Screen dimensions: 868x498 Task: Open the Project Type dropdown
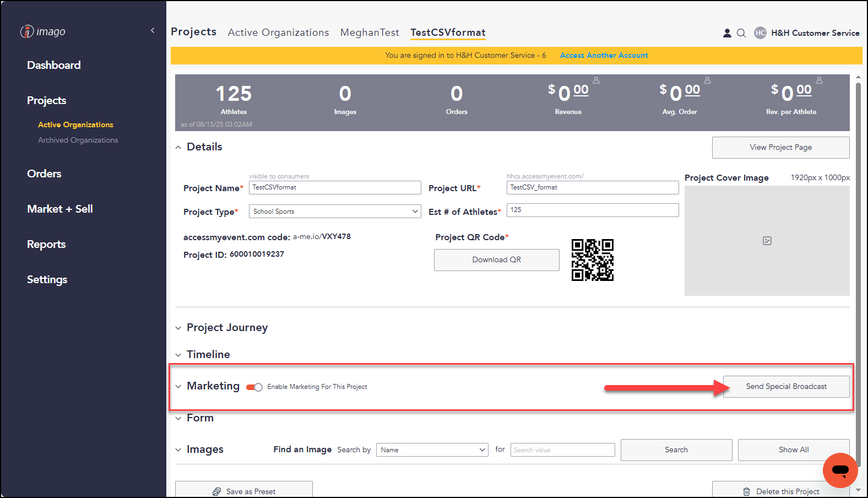(335, 212)
